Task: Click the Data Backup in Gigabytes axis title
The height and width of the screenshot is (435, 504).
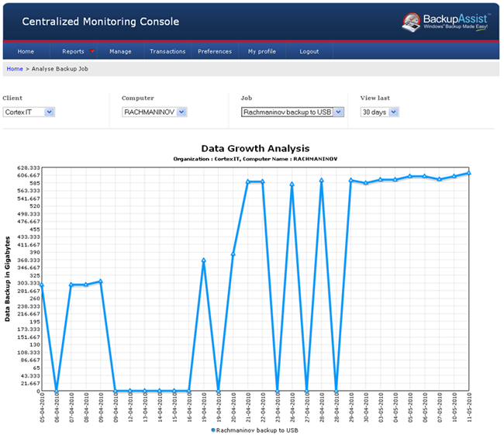Action: (x=8, y=279)
